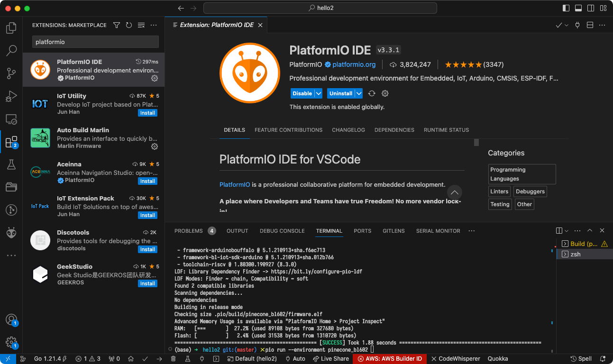The height and width of the screenshot is (364, 613).
Task: Toggle Panel visibility in title bar
Action: click(x=578, y=8)
